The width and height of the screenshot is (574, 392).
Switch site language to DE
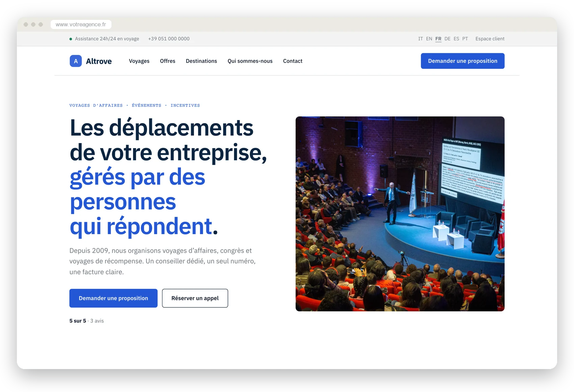coord(447,39)
